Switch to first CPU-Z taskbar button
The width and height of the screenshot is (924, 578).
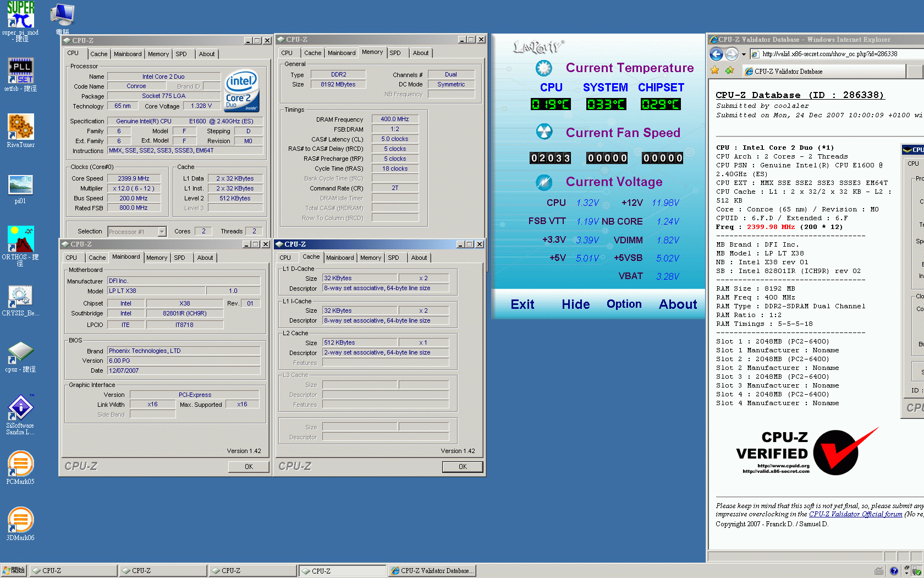(x=73, y=571)
